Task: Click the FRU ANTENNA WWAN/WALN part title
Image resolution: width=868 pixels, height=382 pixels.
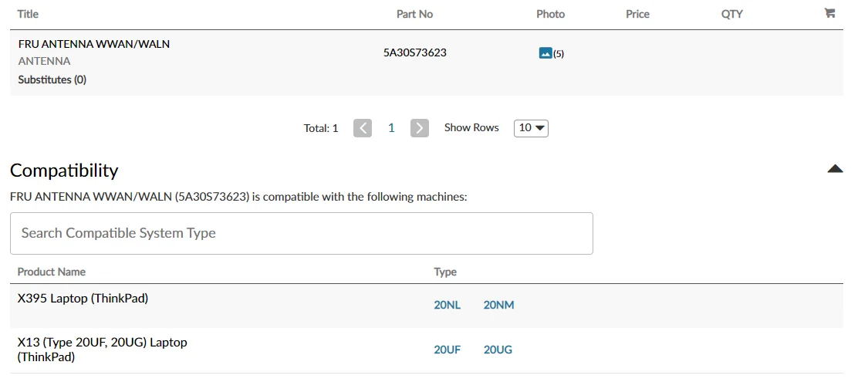Action: click(x=94, y=44)
